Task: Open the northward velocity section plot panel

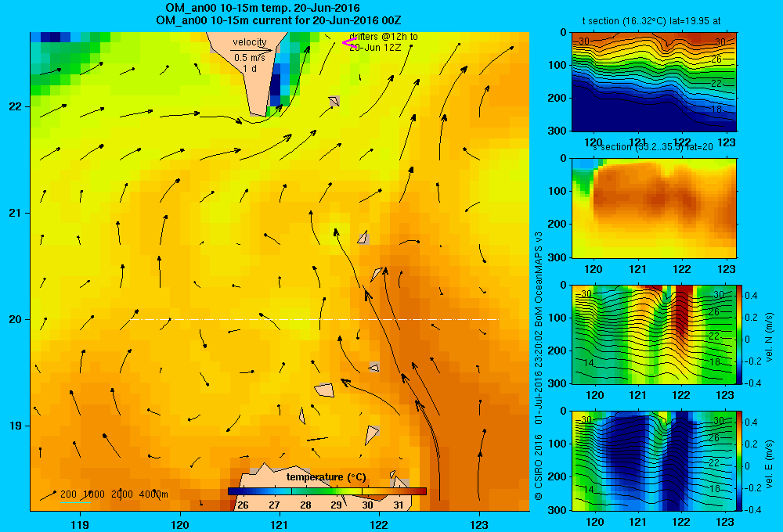Action: (654, 334)
